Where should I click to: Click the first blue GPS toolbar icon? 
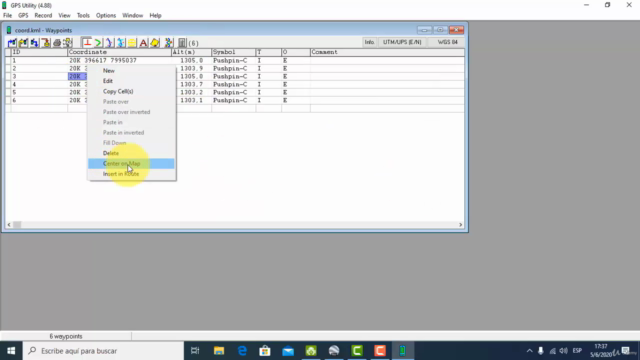tap(12, 42)
